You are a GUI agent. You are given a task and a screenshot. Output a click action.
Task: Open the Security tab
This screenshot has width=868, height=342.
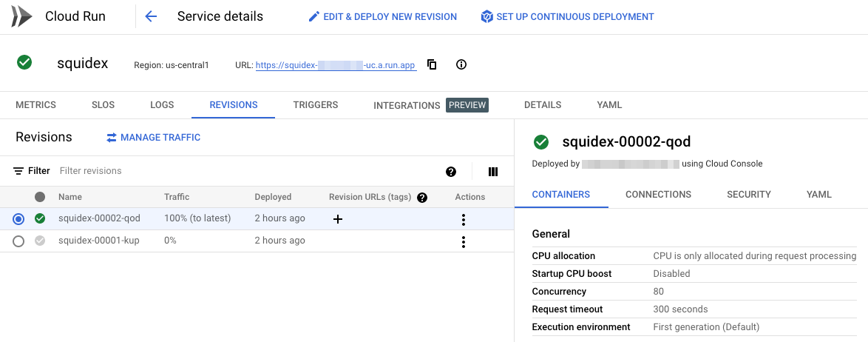coord(749,195)
